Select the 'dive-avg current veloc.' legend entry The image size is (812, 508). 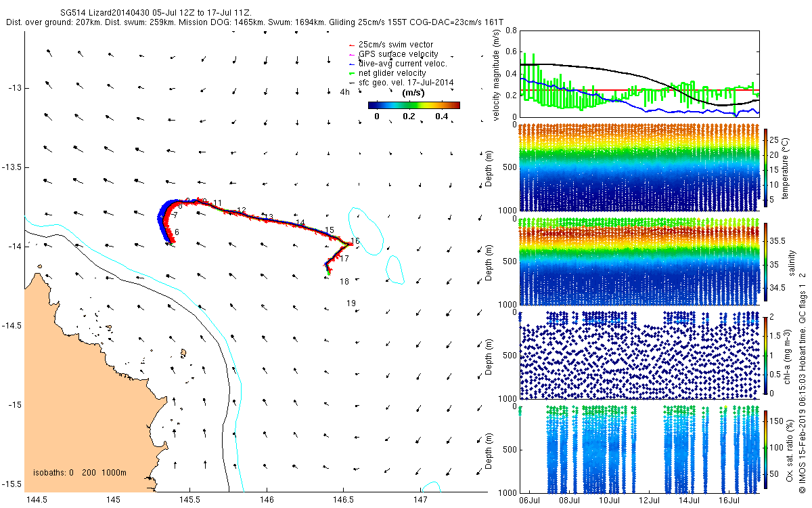403,64
